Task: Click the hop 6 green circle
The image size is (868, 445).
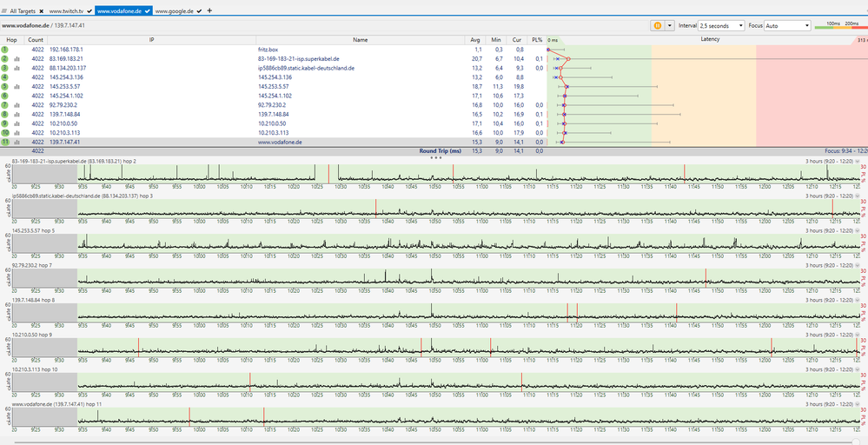Action: [4, 95]
